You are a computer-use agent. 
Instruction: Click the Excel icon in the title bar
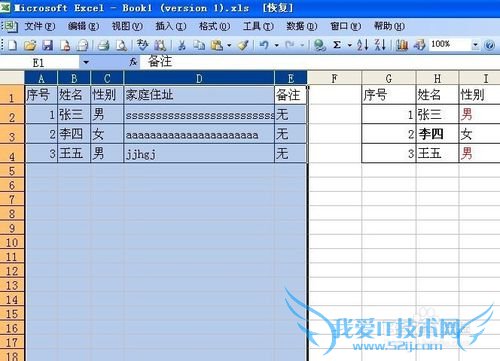click(5, 7)
